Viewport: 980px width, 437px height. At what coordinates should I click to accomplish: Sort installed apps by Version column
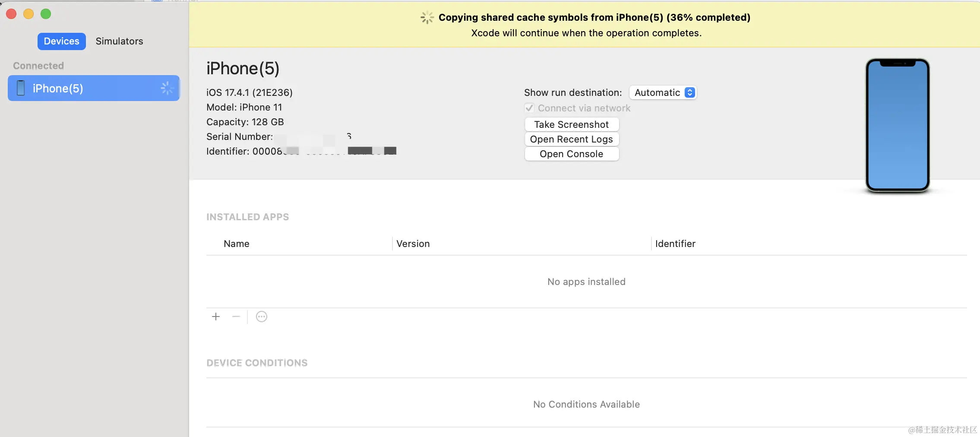coord(413,244)
